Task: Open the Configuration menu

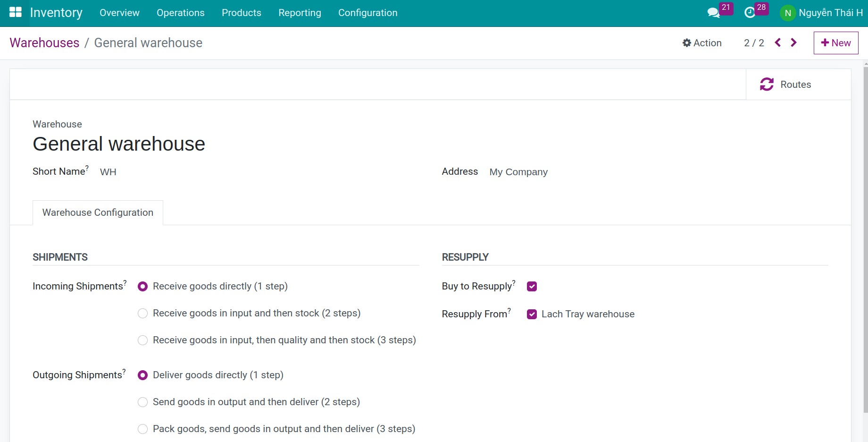Action: [367, 13]
